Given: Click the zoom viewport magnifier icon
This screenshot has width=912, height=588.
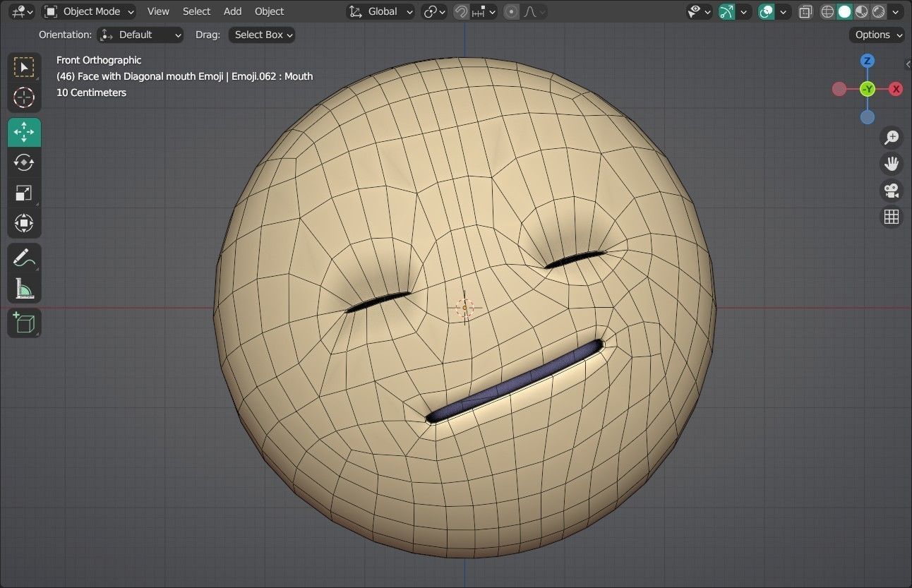Looking at the screenshot, I should [892, 137].
